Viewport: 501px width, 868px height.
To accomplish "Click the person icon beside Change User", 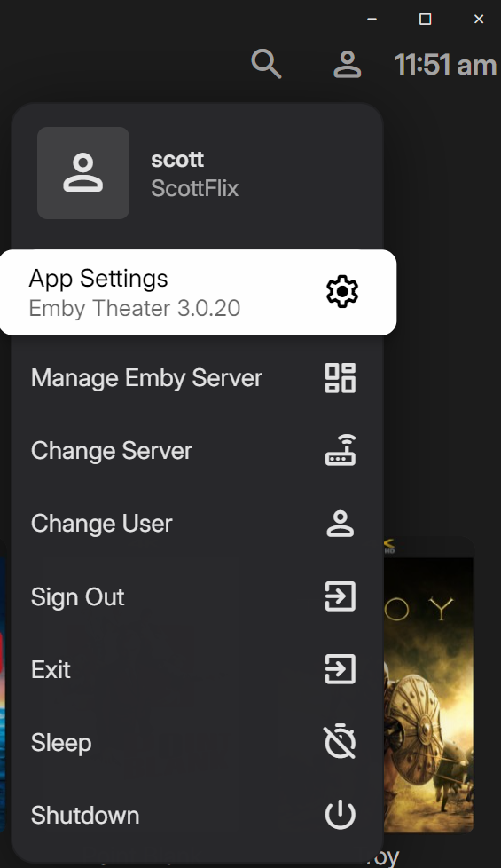I will coord(341,524).
